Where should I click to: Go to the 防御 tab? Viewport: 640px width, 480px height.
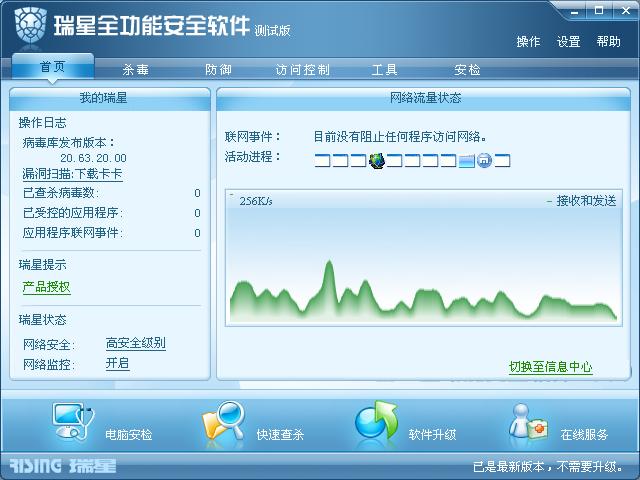tap(218, 70)
